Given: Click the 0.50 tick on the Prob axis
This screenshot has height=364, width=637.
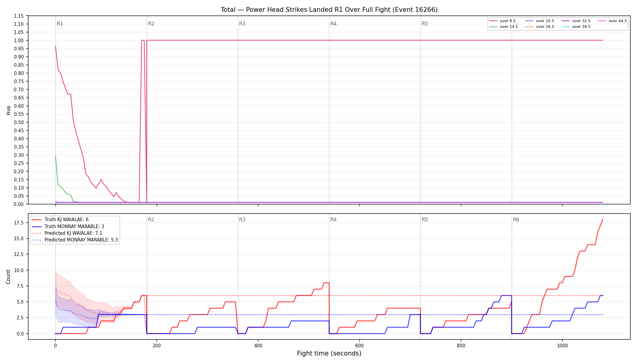Looking at the screenshot, I should point(19,122).
